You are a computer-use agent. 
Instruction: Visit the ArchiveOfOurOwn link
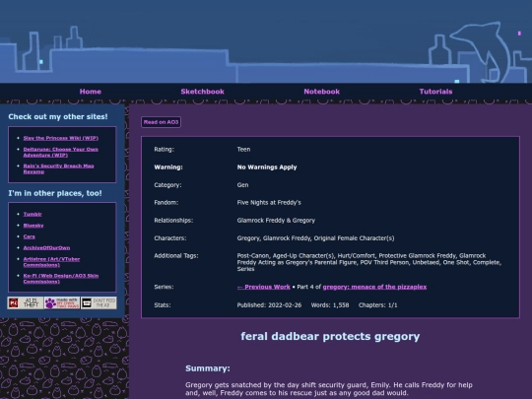(x=46, y=247)
